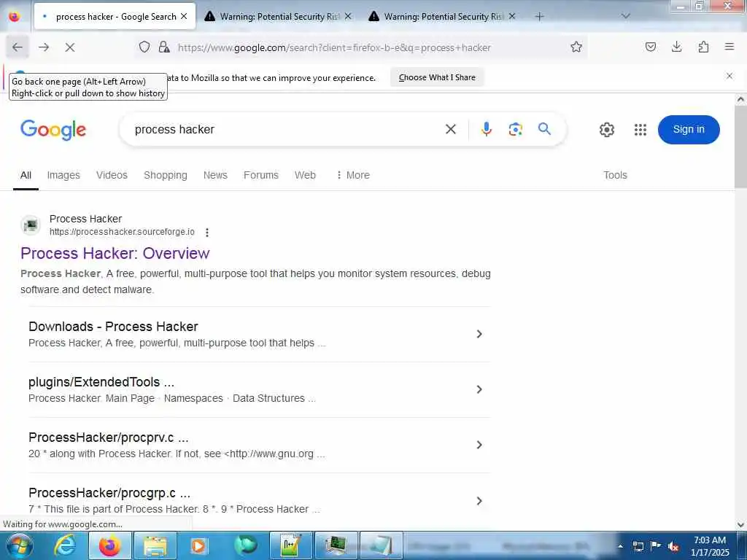Open the Windows Start button
The height and width of the screenshot is (560, 747).
point(19,545)
